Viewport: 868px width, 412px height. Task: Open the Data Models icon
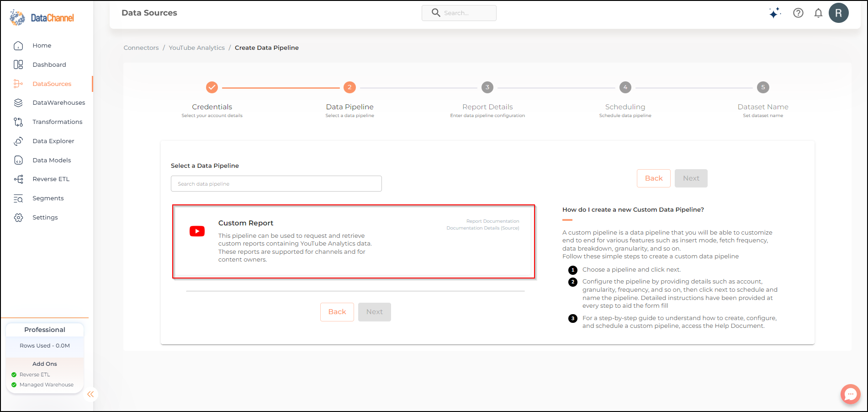pos(18,160)
